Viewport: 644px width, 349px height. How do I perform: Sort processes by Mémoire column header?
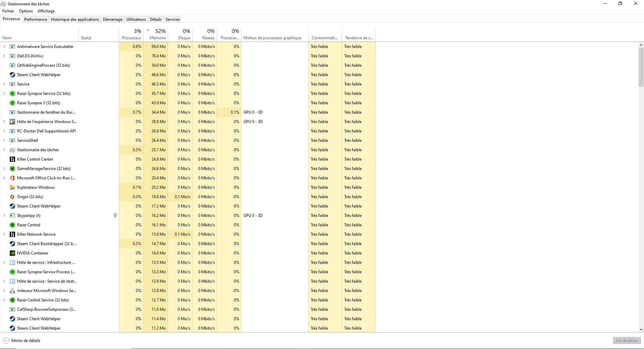157,38
